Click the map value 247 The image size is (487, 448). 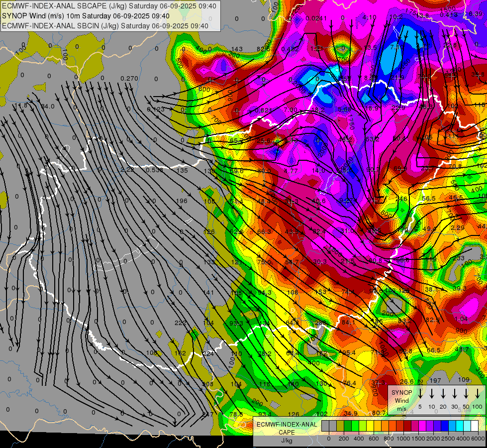[x=207, y=414]
